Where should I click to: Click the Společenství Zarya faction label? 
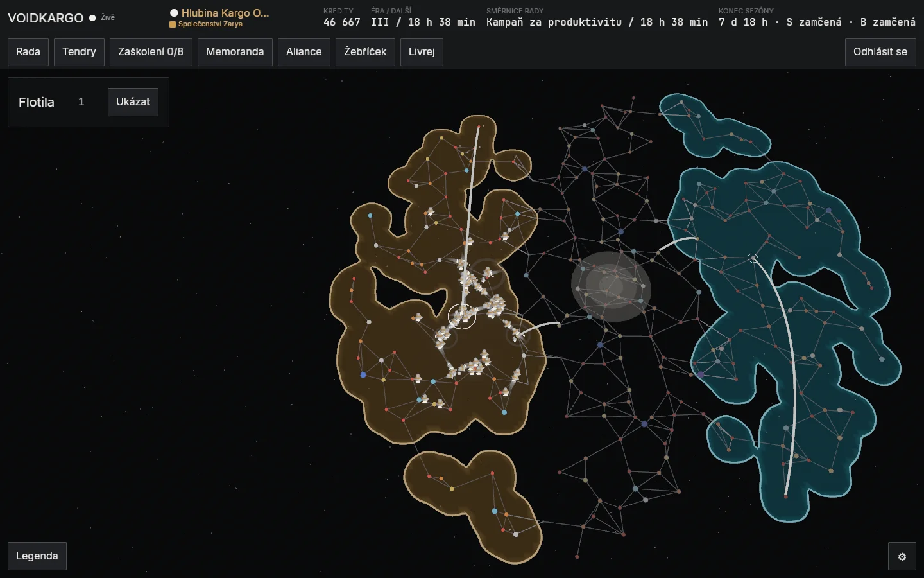coord(210,24)
